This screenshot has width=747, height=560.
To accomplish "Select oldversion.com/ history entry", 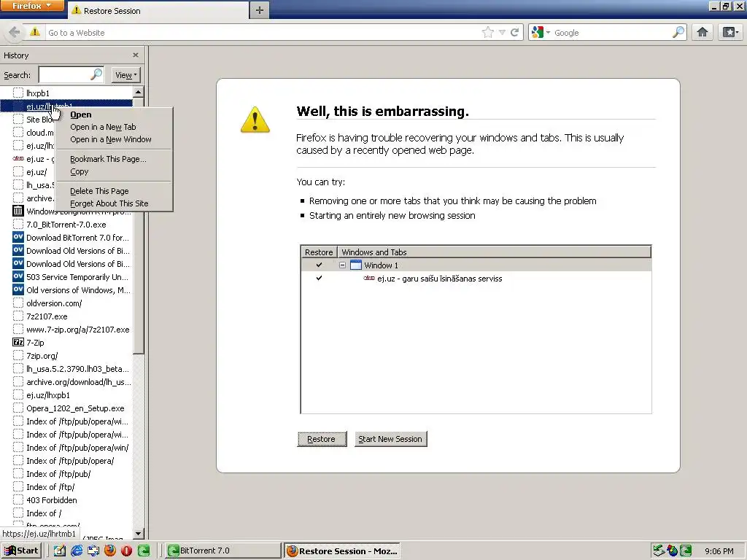I will (x=66, y=303).
